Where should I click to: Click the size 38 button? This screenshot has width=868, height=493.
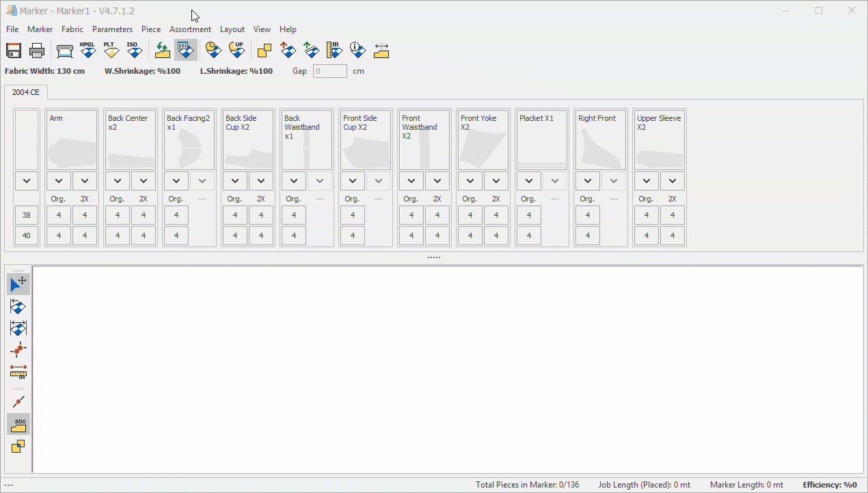pyautogui.click(x=27, y=215)
